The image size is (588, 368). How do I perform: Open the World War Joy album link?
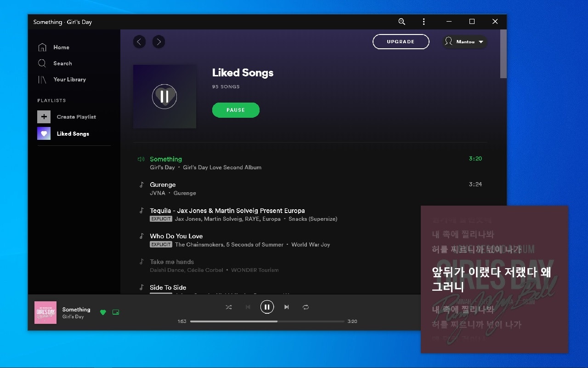point(311,245)
